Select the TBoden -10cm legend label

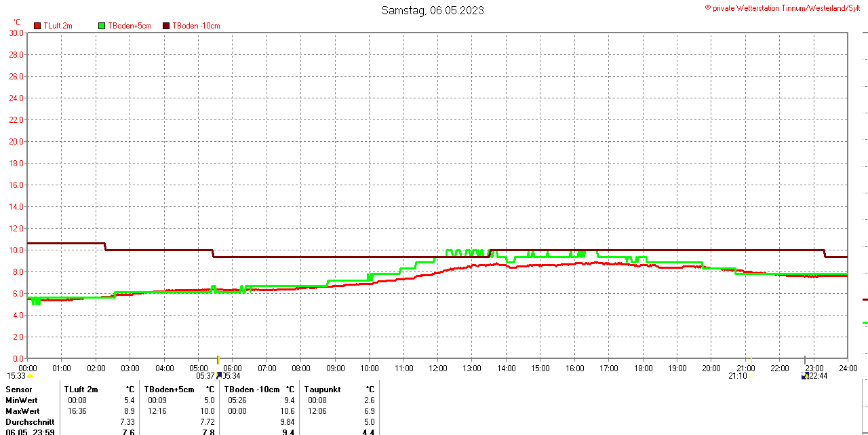(196, 26)
